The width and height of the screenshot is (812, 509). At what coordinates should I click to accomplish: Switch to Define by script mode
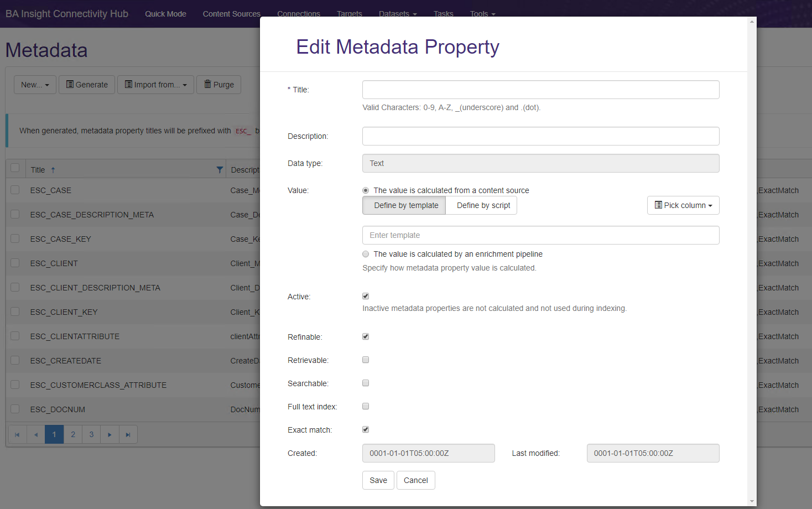481,205
